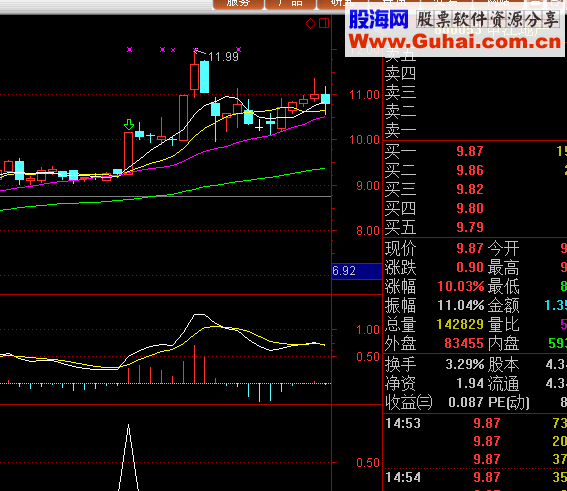The width and height of the screenshot is (567, 491).
Task: Click the 11.00 price axis label
Action: (x=364, y=95)
